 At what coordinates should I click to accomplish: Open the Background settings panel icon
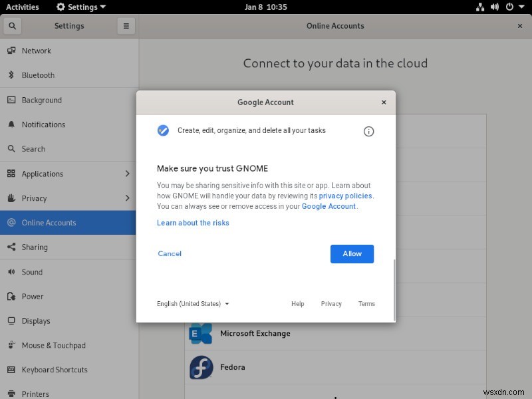[11, 100]
